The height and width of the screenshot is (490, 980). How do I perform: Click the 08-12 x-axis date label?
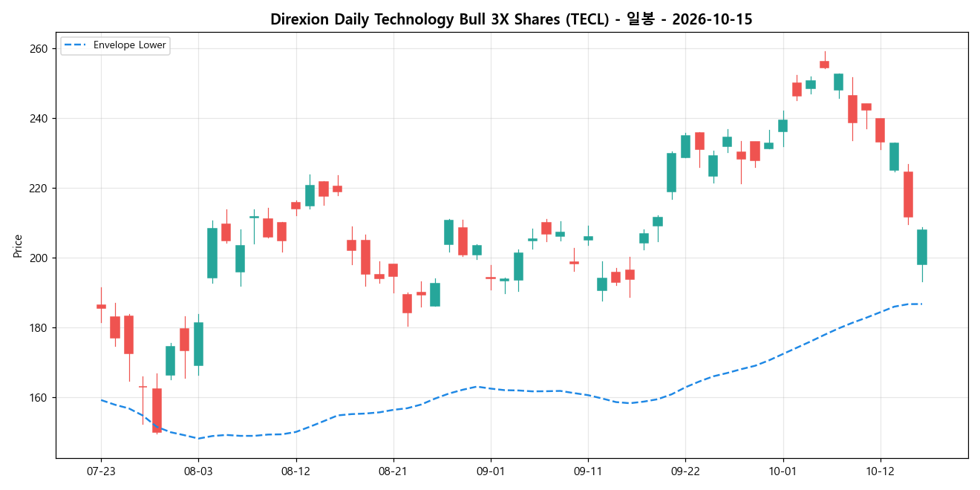[295, 471]
